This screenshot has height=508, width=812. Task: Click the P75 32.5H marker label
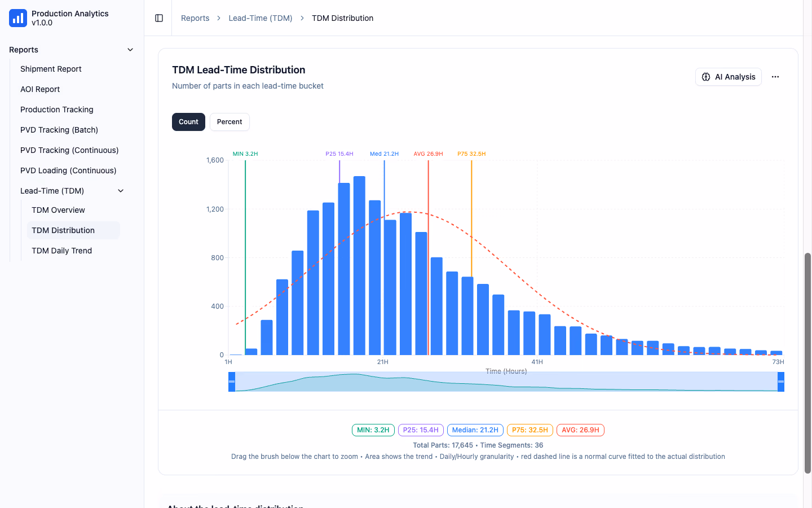coord(471,154)
